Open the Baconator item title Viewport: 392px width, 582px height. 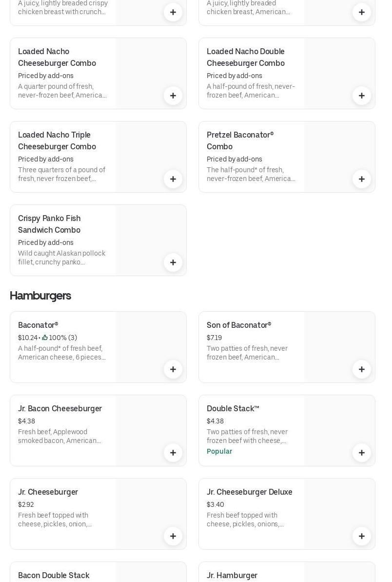pos(38,325)
